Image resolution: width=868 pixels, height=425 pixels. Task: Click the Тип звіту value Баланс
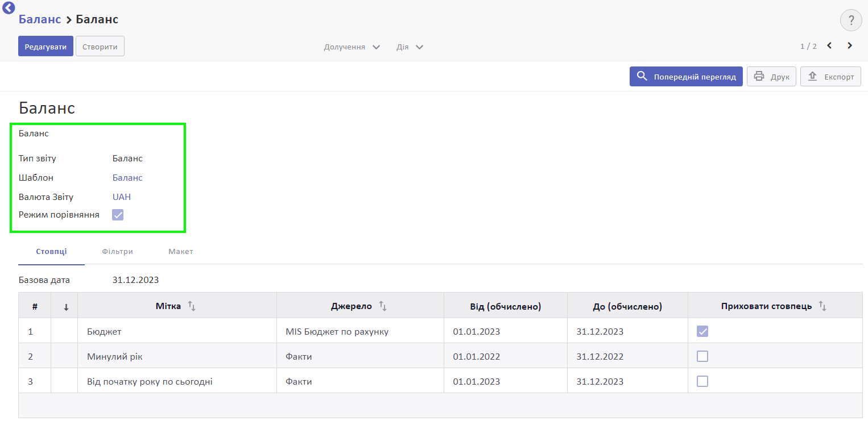(127, 158)
